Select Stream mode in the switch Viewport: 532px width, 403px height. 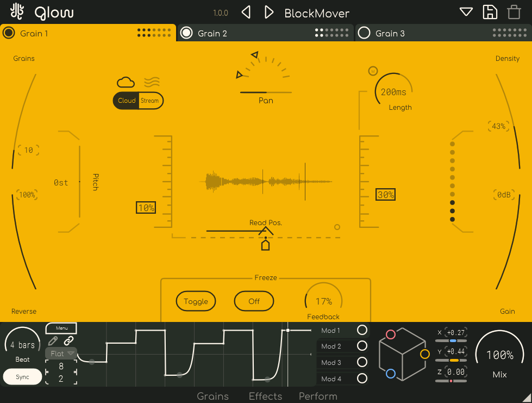click(x=150, y=101)
